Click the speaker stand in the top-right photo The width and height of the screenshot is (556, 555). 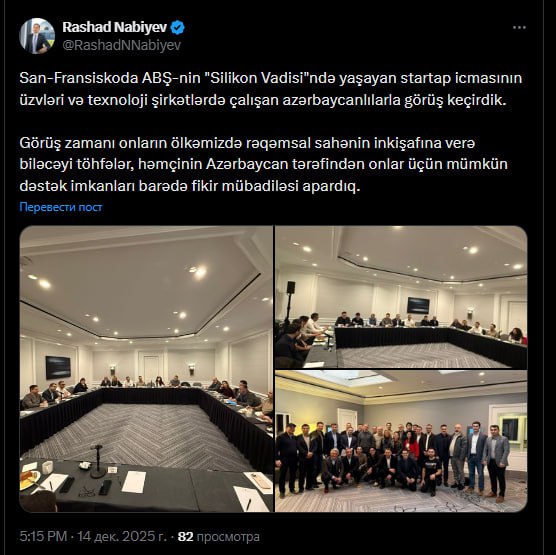coord(290,300)
